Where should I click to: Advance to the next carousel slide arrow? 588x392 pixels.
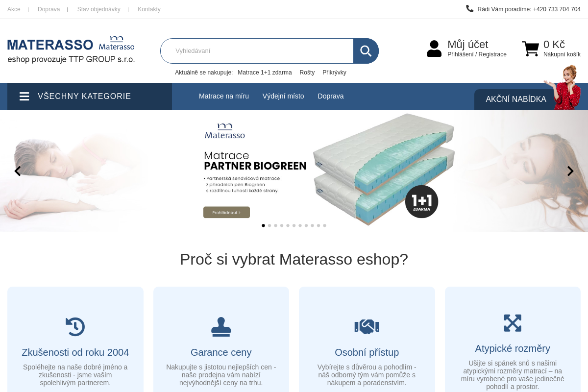(570, 171)
